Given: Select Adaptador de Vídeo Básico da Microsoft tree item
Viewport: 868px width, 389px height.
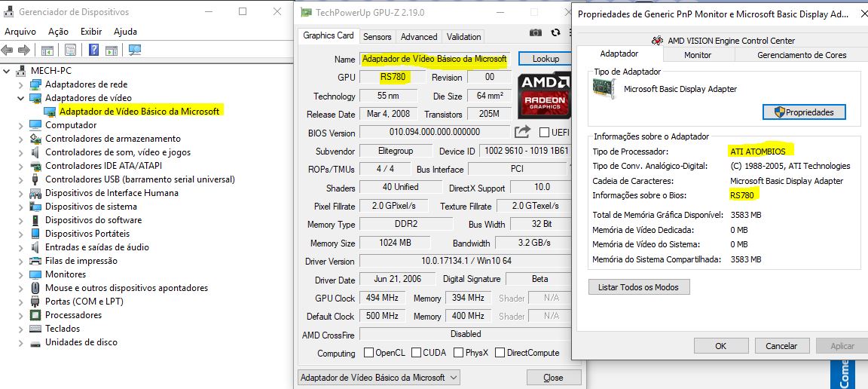Looking at the screenshot, I should tap(139, 112).
